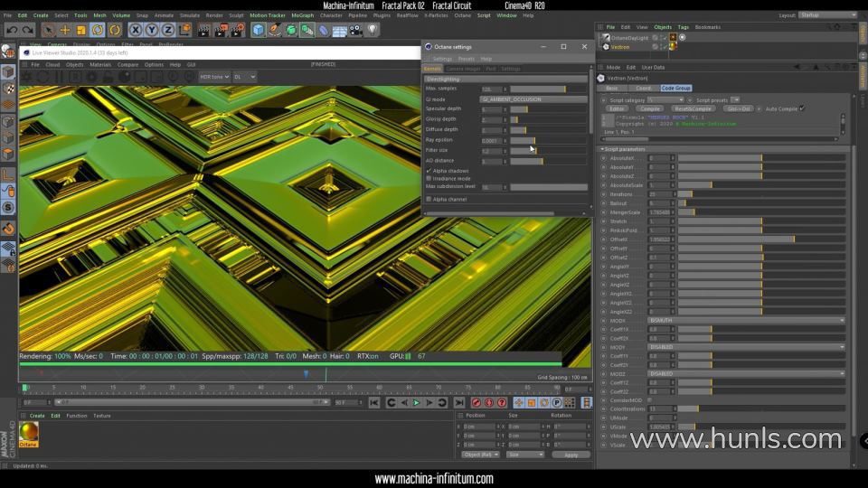Toggle the Auto Compile checkbox
Viewport: 868px width, 488px height.
801,108
